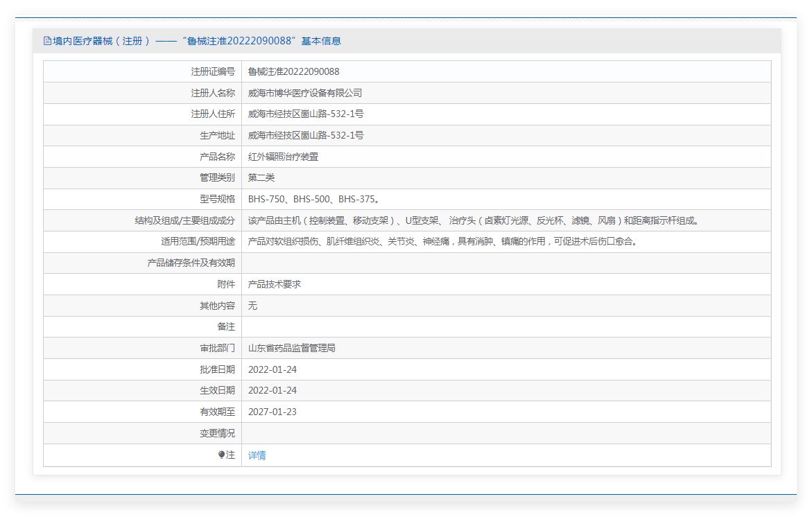Screen dimensions: 812x517
Task: Click the lightbulb icon beside 注
Action: (222, 455)
